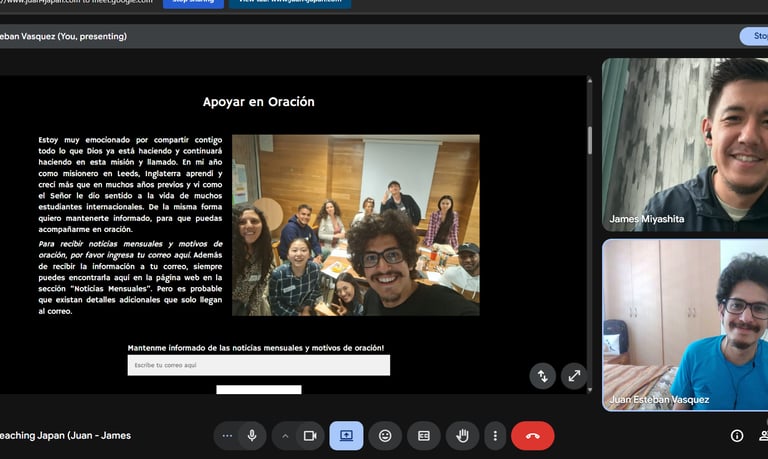Expand presentation to full screen
The image size is (768, 459).
coord(574,376)
